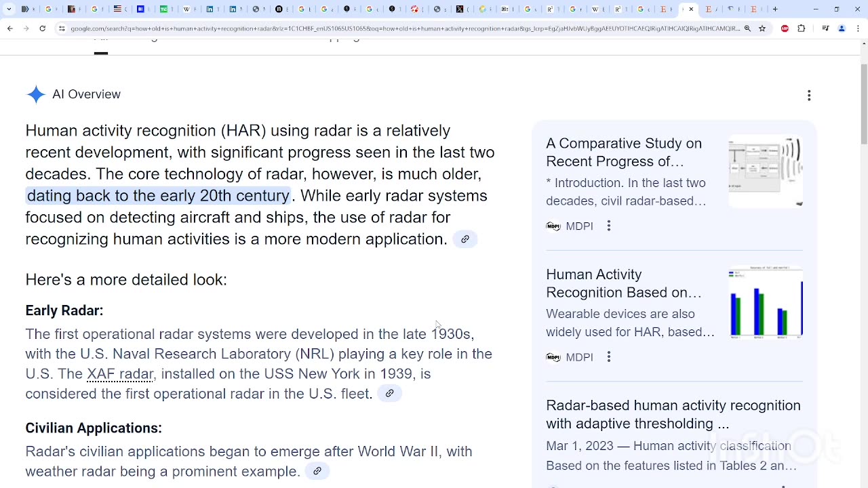Open options menu for first MDPI source

click(609, 226)
